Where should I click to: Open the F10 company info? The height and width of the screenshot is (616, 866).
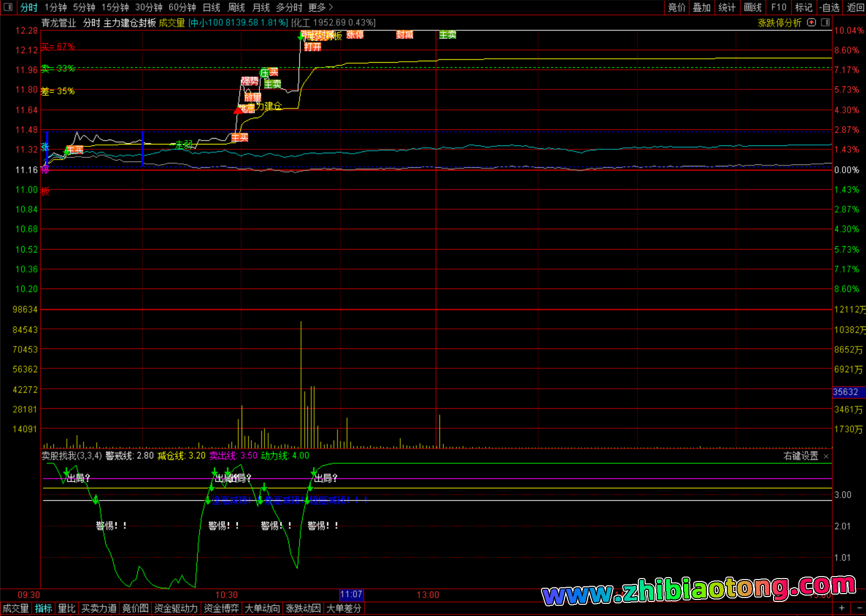(778, 7)
